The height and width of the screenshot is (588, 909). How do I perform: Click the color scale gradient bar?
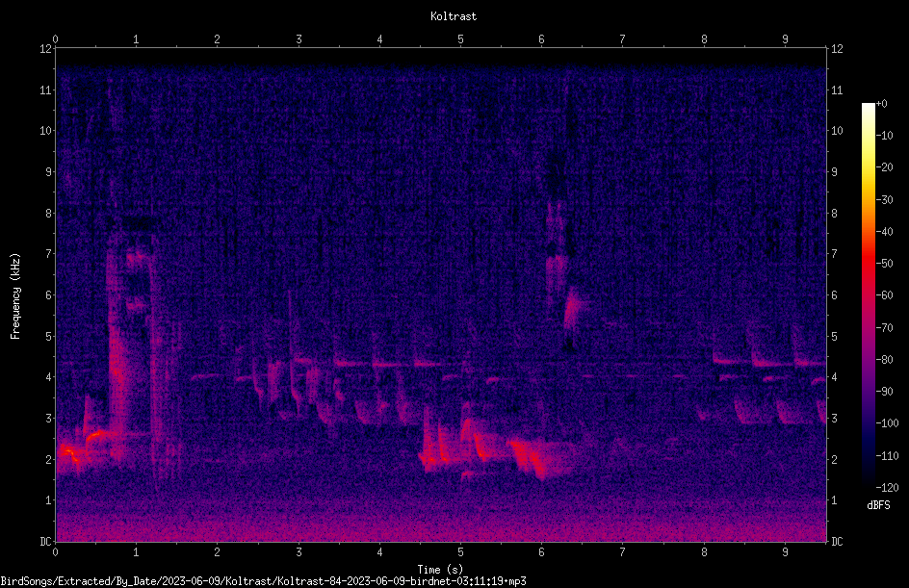[x=868, y=295]
